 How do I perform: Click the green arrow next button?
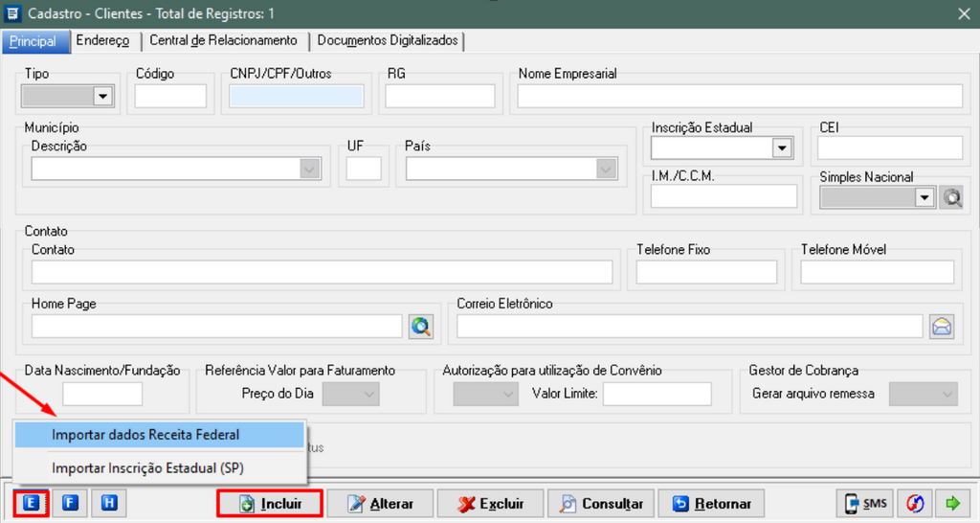(x=952, y=503)
